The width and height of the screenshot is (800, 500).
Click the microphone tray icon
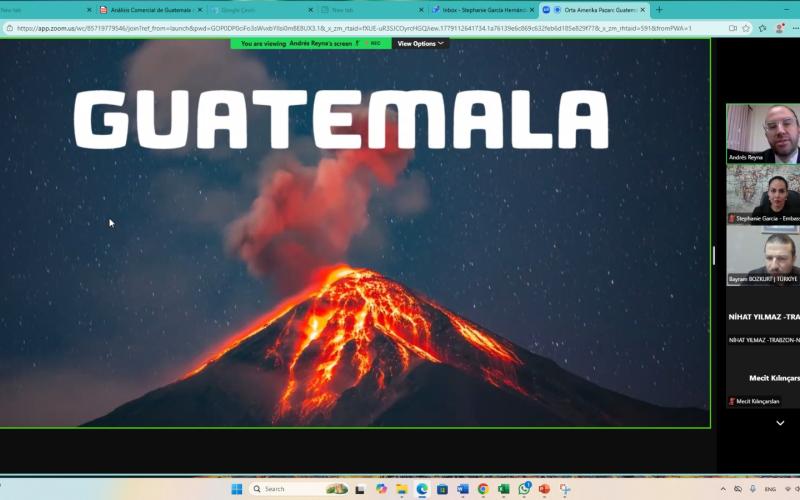pos(753,489)
